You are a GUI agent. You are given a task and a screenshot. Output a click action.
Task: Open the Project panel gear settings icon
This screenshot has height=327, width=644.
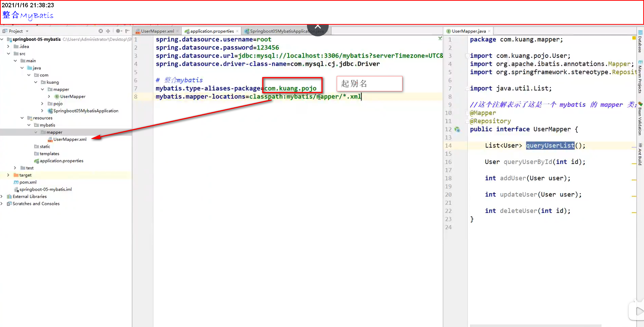118,31
